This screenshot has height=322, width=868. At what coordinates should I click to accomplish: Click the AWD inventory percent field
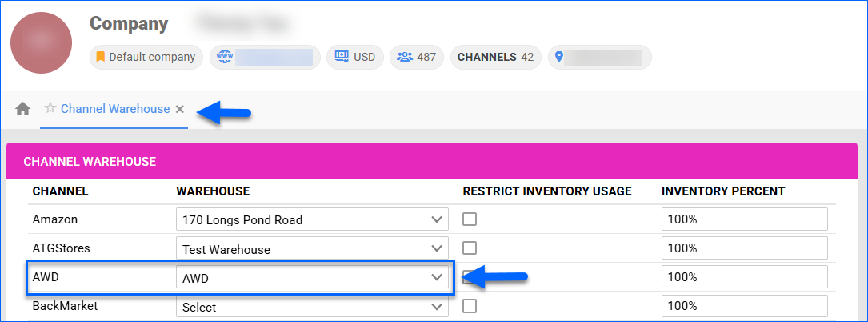point(744,278)
